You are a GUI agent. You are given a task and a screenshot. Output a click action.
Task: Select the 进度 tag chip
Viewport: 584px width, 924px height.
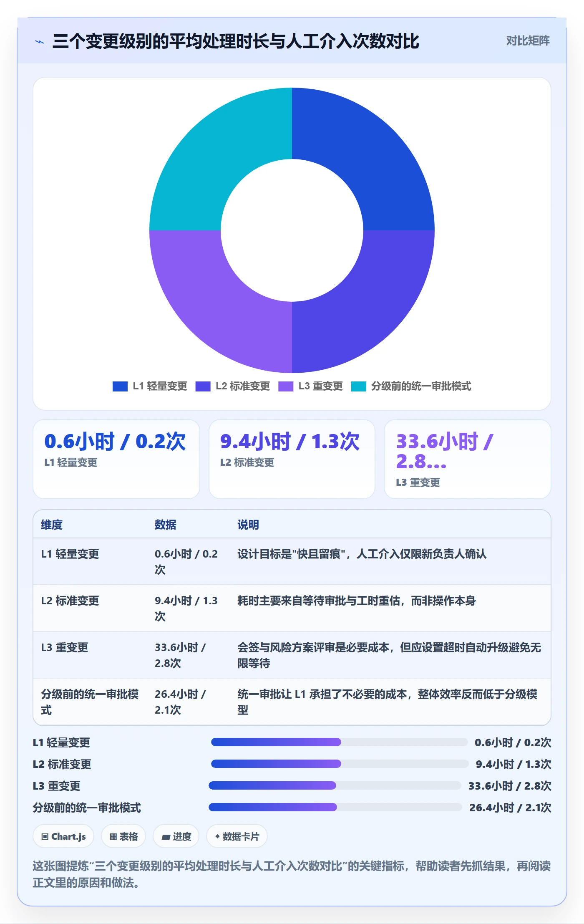point(176,836)
